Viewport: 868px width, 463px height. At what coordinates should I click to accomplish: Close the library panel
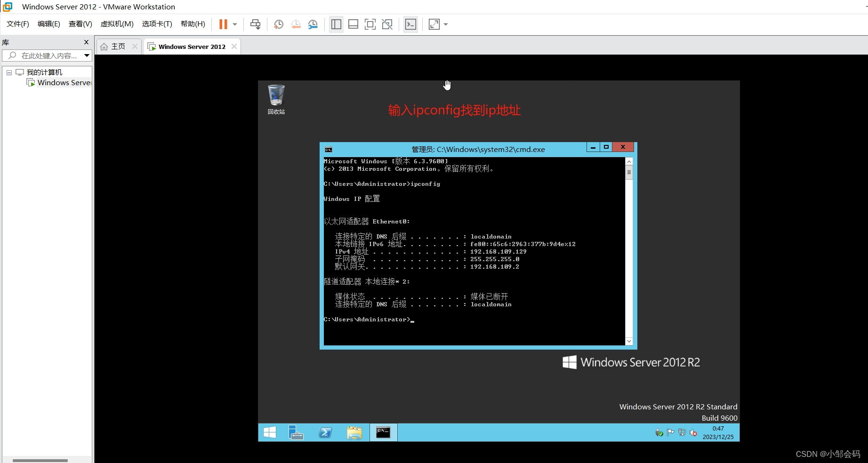(x=86, y=42)
